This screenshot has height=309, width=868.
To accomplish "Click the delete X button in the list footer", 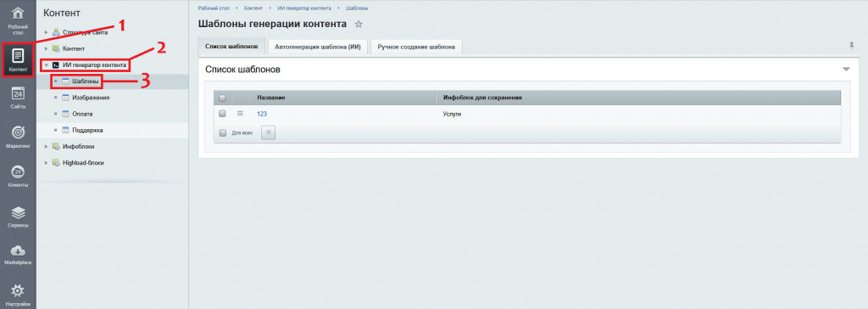I will tap(268, 132).
